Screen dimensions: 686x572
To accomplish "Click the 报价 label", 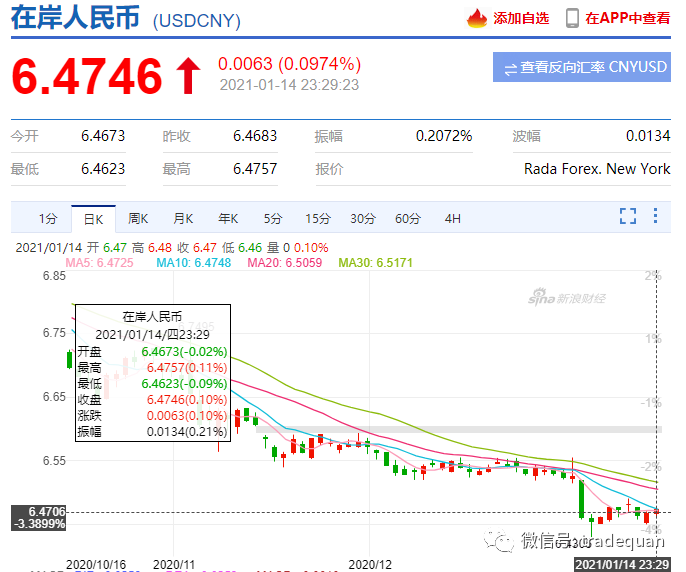I will [329, 169].
